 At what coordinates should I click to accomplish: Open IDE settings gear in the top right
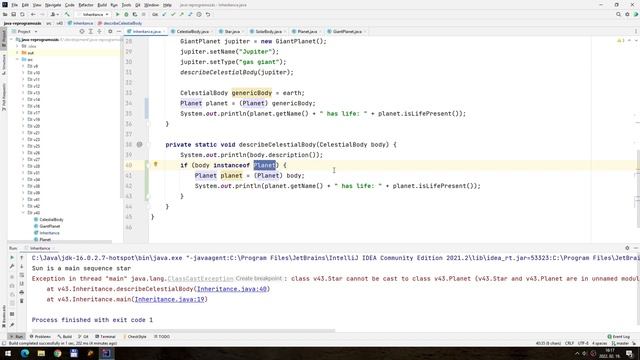coord(627,14)
